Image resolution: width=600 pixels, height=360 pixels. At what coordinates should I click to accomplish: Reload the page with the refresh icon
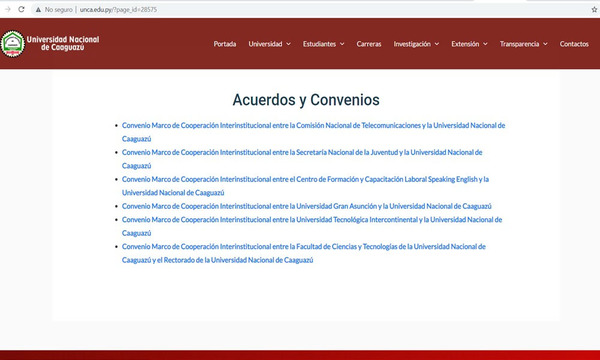[21, 10]
